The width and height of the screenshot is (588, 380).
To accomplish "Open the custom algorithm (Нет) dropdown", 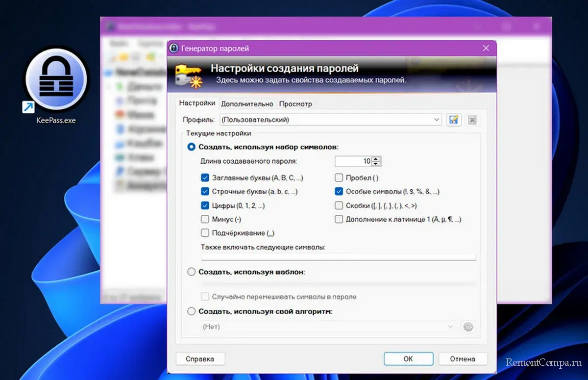I will [328, 327].
